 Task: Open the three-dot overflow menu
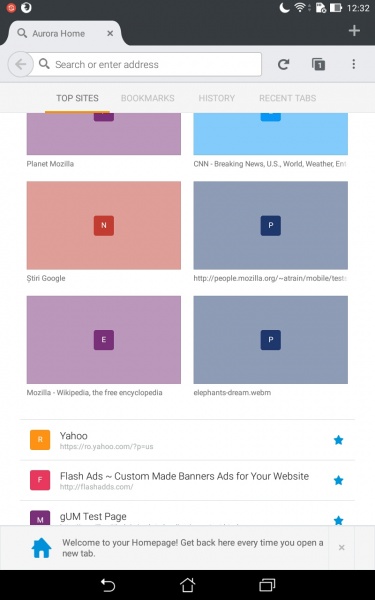pyautogui.click(x=354, y=64)
